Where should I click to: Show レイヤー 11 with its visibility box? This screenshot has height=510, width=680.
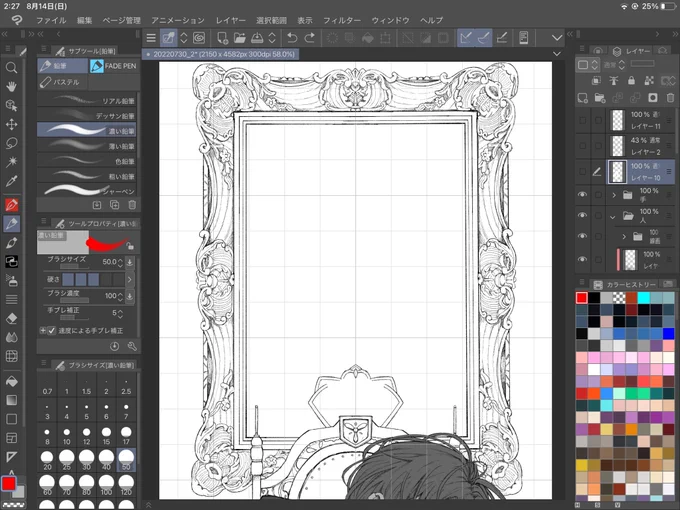click(582, 120)
